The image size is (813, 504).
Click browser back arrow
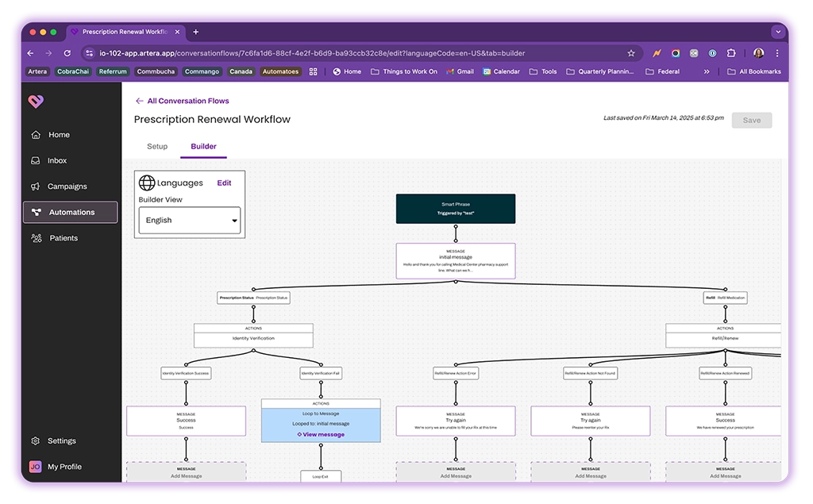coord(31,53)
